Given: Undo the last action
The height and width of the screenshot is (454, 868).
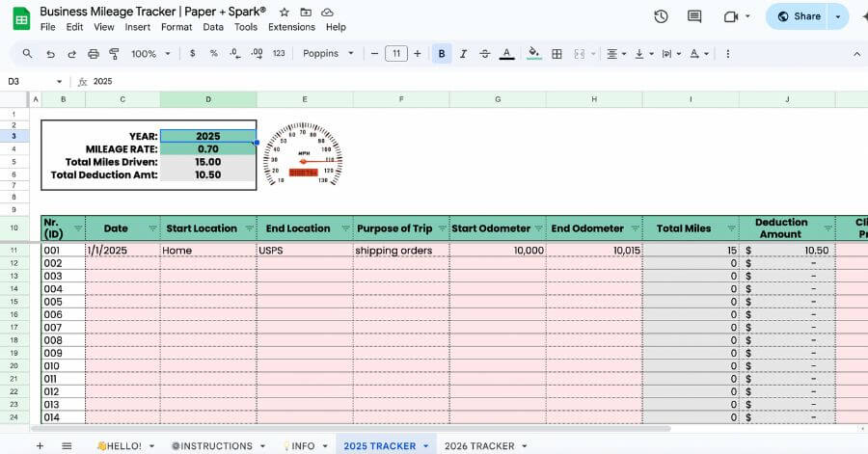Looking at the screenshot, I should click(50, 54).
